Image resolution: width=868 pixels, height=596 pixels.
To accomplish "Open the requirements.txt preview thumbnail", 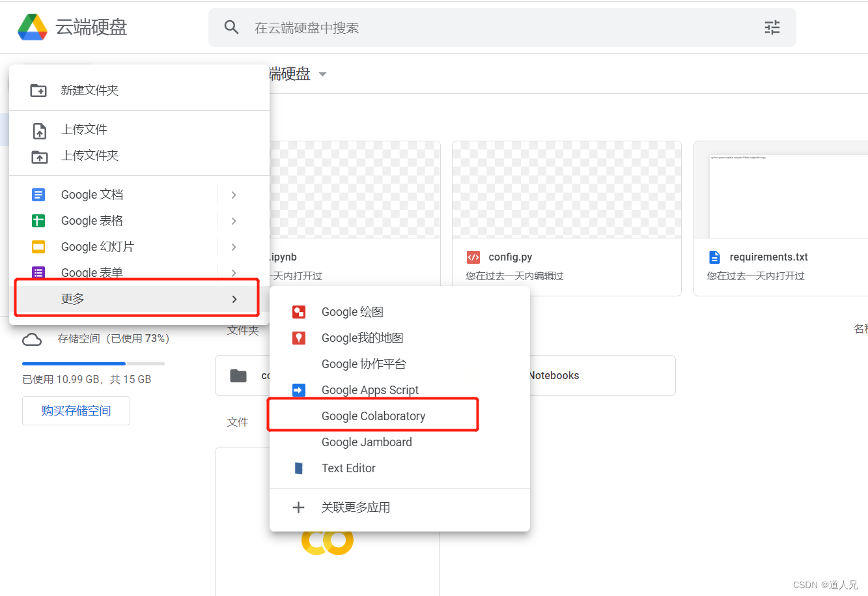I will [781, 190].
